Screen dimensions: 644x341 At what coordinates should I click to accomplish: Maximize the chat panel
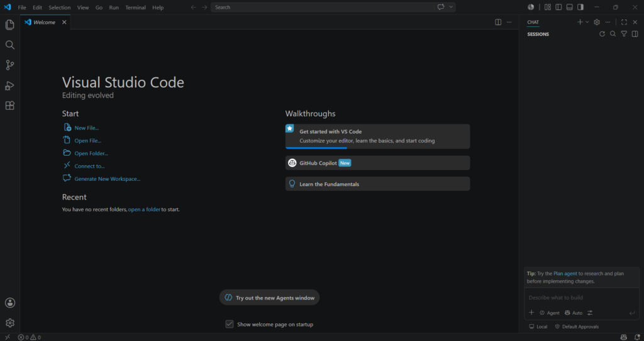coord(625,22)
